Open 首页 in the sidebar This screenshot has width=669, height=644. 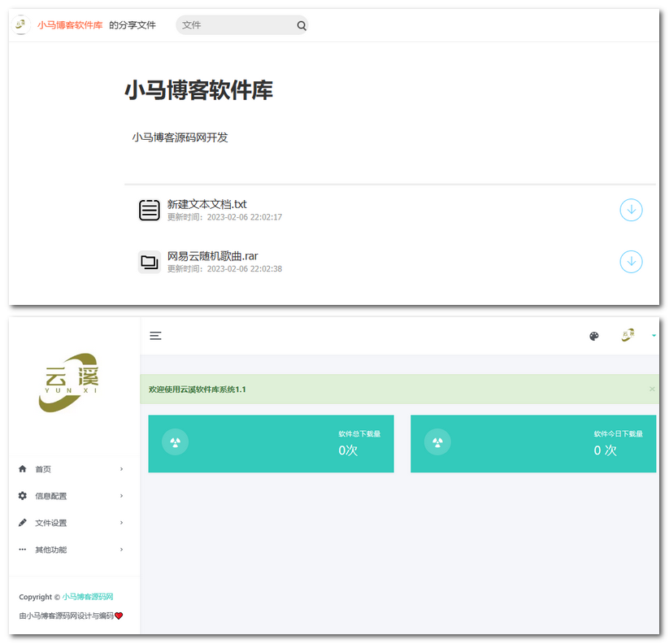(43, 469)
